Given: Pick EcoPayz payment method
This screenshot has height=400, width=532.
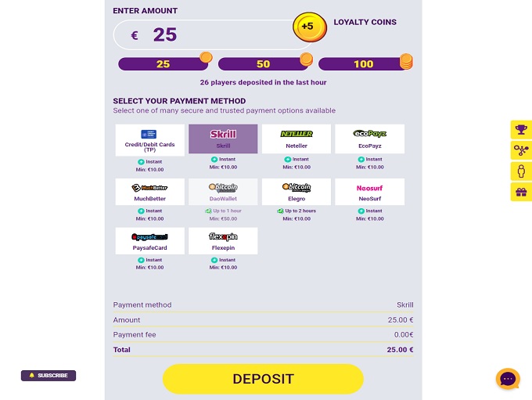Looking at the screenshot, I should (x=370, y=139).
